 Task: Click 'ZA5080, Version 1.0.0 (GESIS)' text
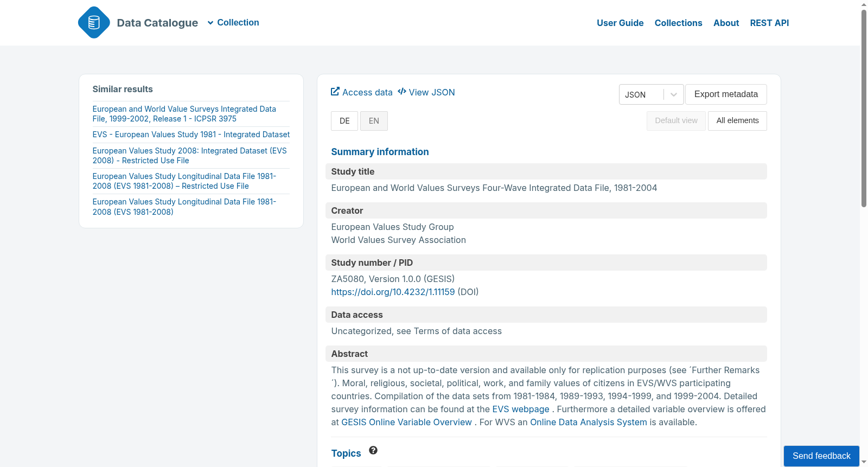[393, 279]
